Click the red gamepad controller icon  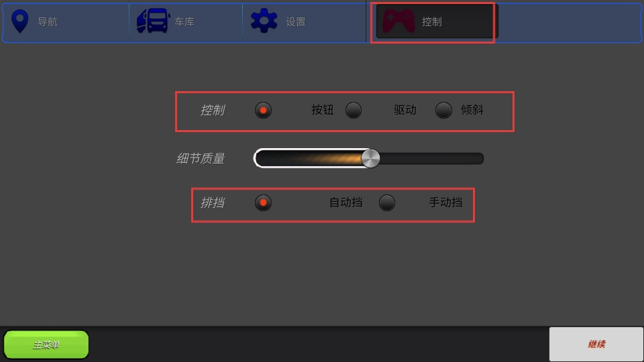pyautogui.click(x=398, y=21)
